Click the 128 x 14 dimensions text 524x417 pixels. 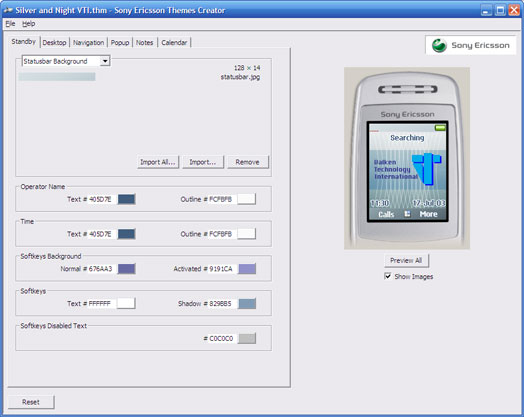tap(247, 68)
